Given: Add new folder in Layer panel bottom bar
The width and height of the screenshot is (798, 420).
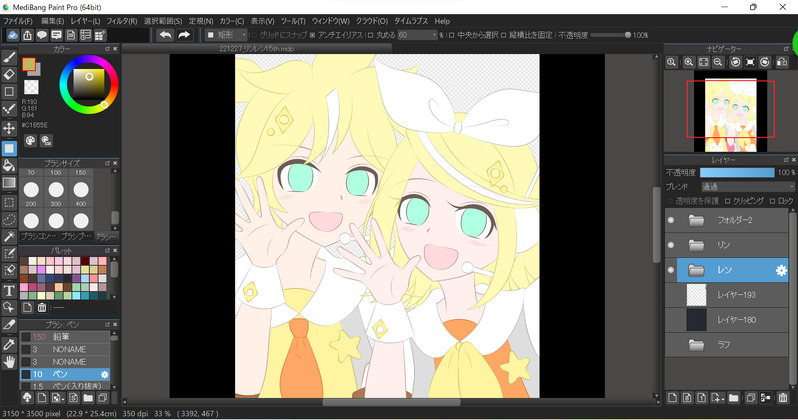Looking at the screenshot, I should click(x=733, y=398).
